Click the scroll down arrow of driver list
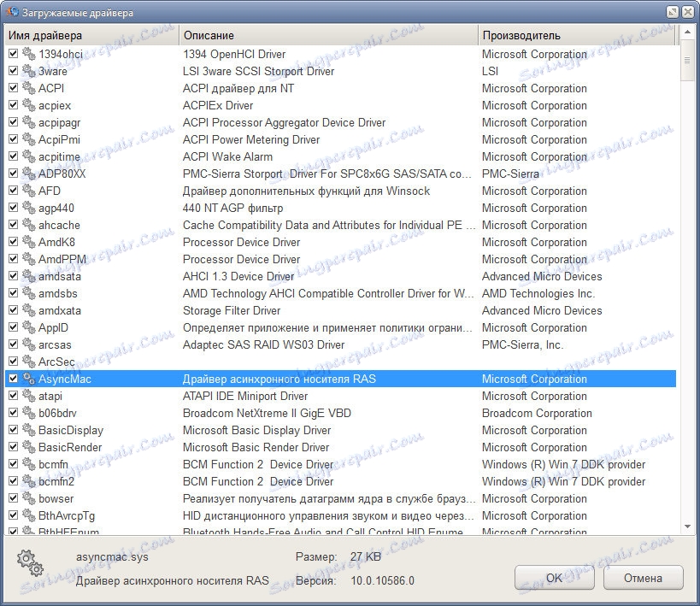The width and height of the screenshot is (700, 606). tap(687, 527)
